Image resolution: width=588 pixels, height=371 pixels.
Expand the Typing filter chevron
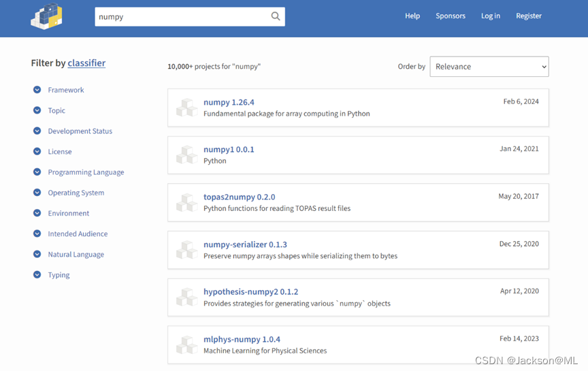(x=37, y=274)
